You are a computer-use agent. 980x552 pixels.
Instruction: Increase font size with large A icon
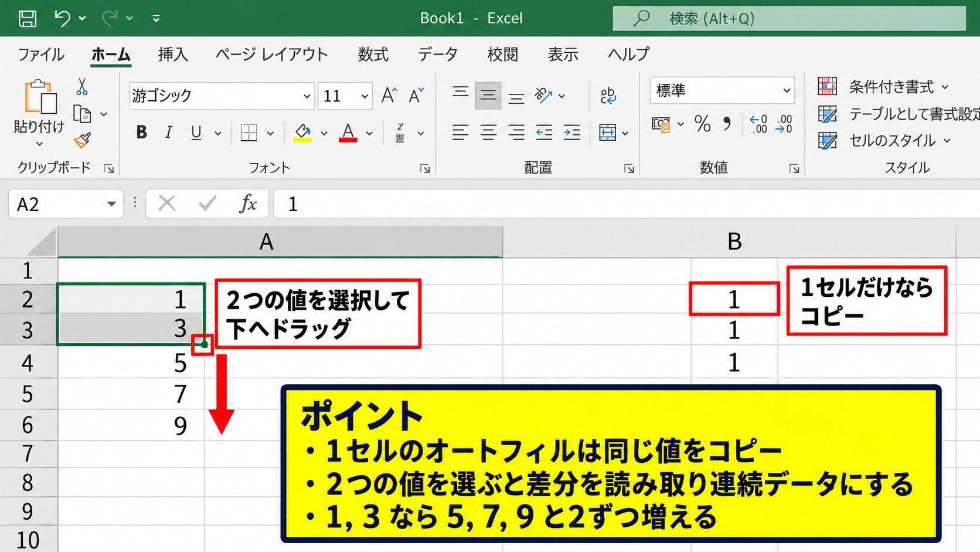click(x=389, y=96)
